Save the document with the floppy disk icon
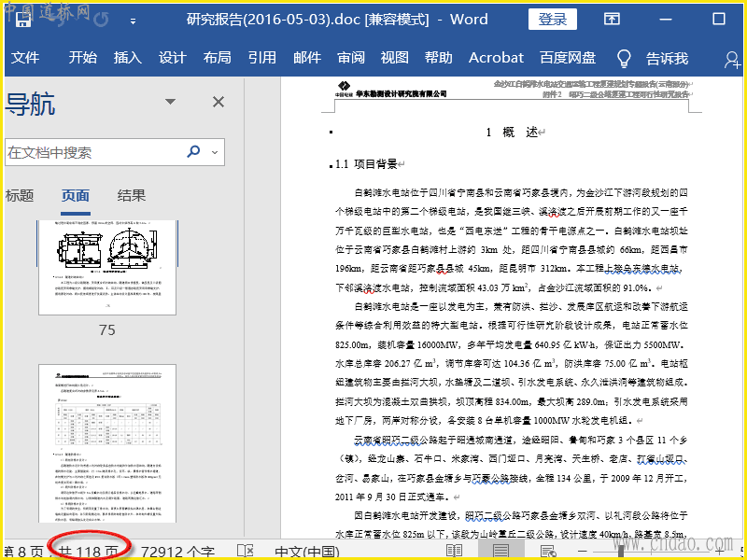 (23, 19)
